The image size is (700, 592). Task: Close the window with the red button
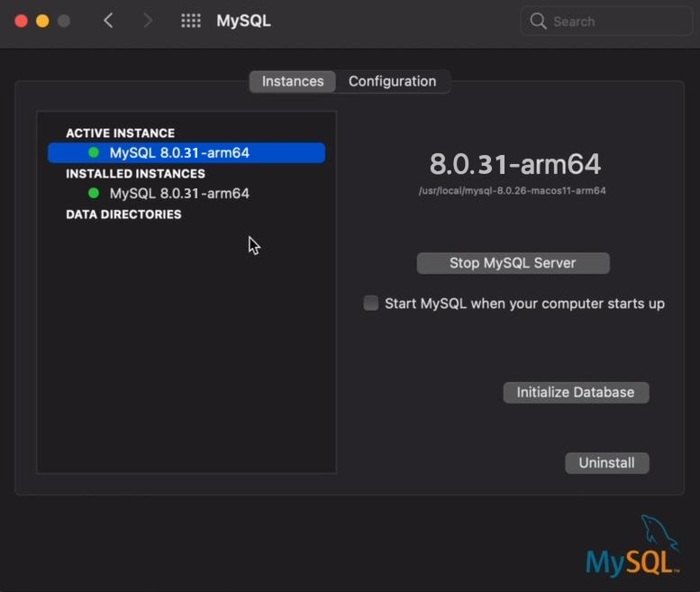pos(21,21)
